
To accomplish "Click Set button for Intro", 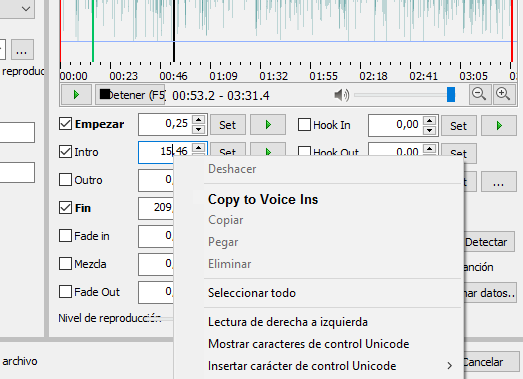I will (228, 149).
